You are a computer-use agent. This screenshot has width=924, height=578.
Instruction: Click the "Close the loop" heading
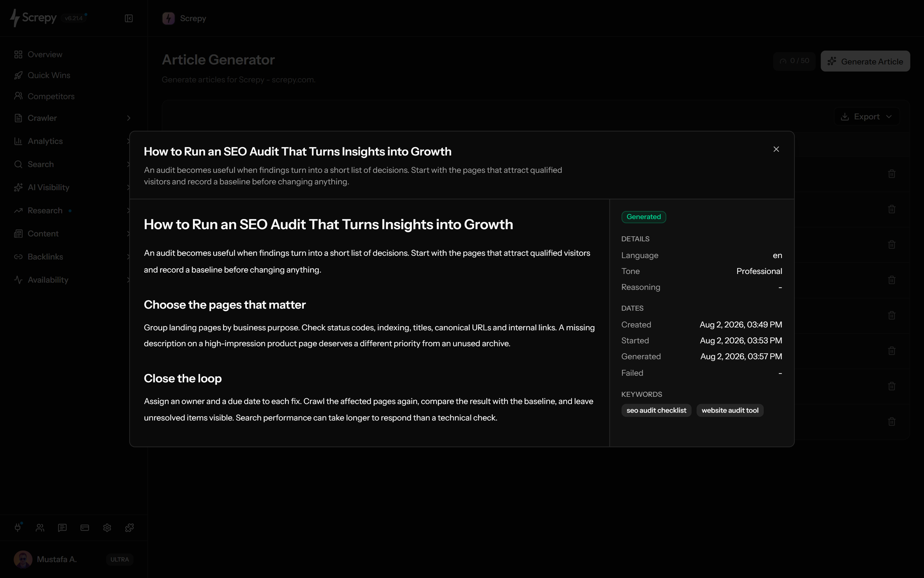[182, 378]
